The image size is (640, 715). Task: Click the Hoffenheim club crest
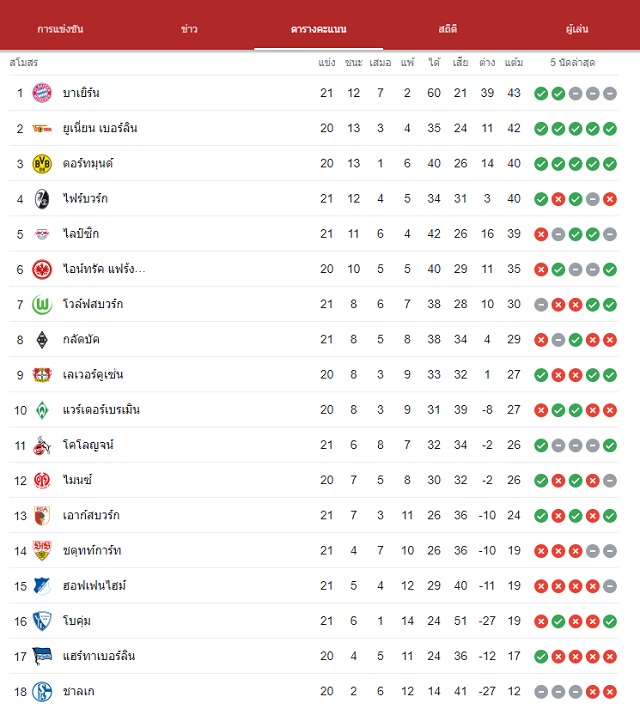pos(42,586)
